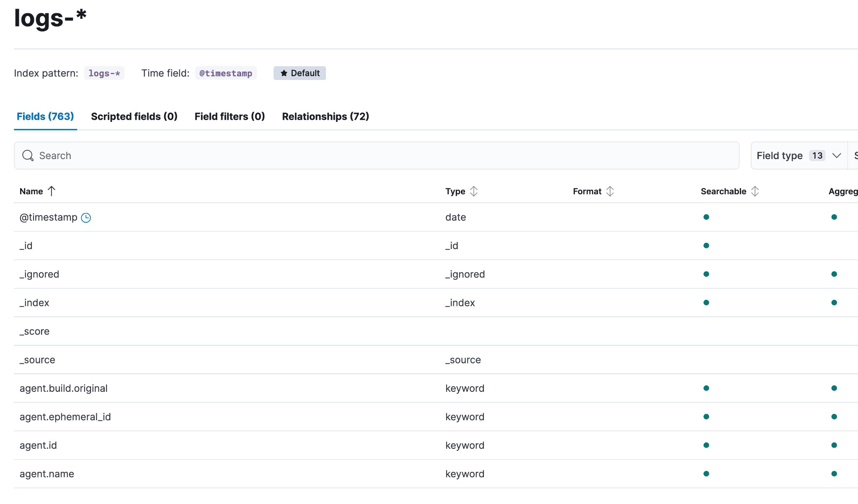The image size is (858, 504).
Task: Select the Fields (763) tab
Action: click(45, 116)
